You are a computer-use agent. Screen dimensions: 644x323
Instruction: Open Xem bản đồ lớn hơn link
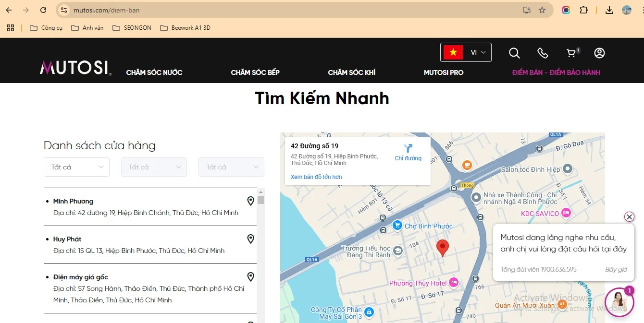coord(317,177)
